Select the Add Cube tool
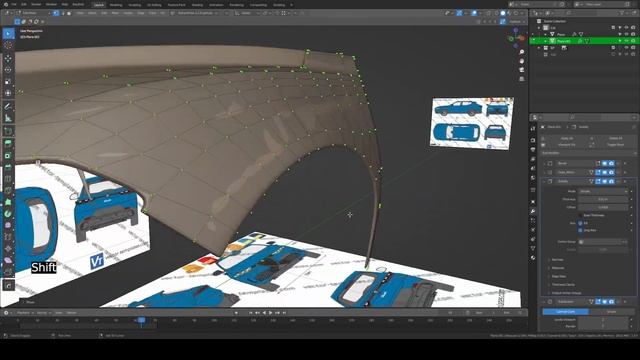The width and height of the screenshot is (640, 360). (x=8, y=131)
